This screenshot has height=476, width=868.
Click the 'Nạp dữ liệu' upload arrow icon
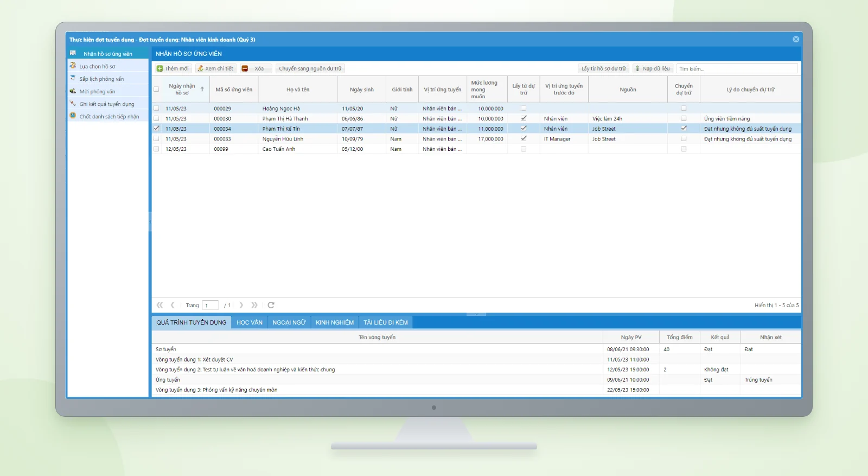tap(637, 68)
